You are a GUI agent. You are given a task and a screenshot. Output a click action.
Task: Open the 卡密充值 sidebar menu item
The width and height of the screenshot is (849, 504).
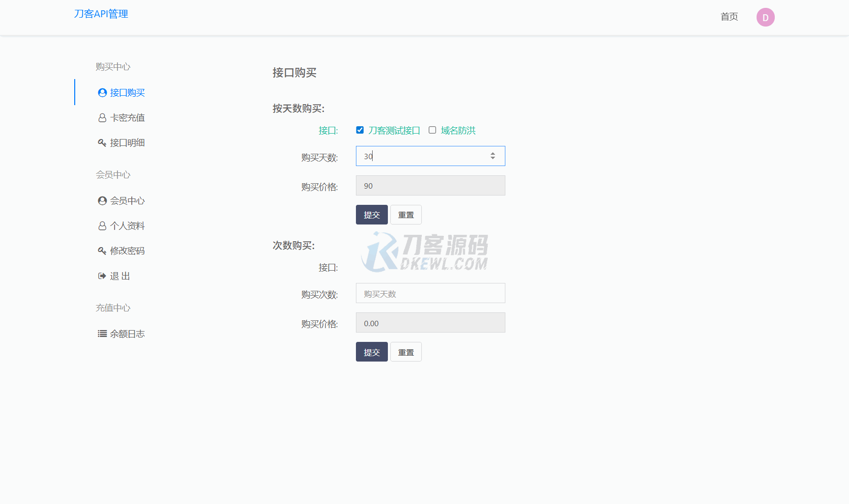[x=127, y=118]
